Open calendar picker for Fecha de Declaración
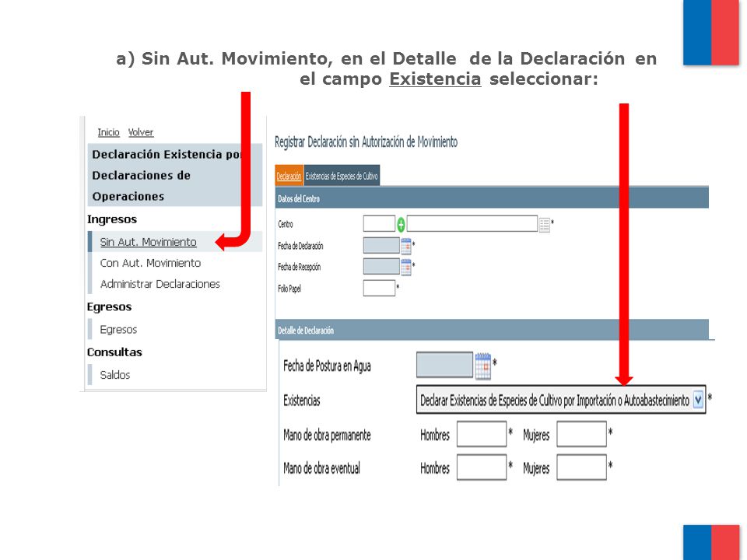Screen dimensions: 747x560 (x=406, y=246)
